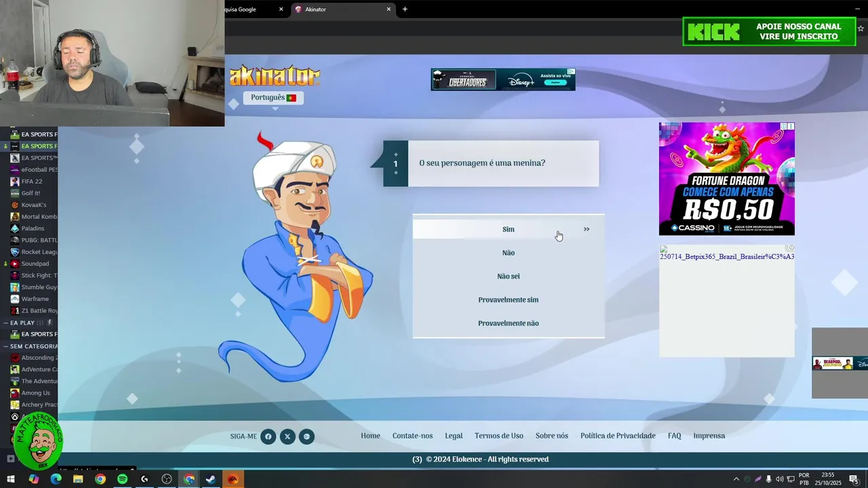Select Soundpad in Steam library

click(x=34, y=264)
